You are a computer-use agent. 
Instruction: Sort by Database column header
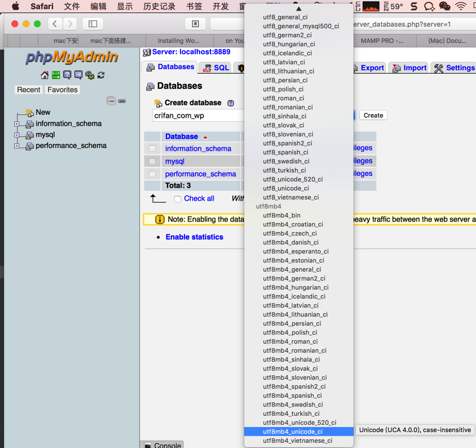[x=182, y=136]
